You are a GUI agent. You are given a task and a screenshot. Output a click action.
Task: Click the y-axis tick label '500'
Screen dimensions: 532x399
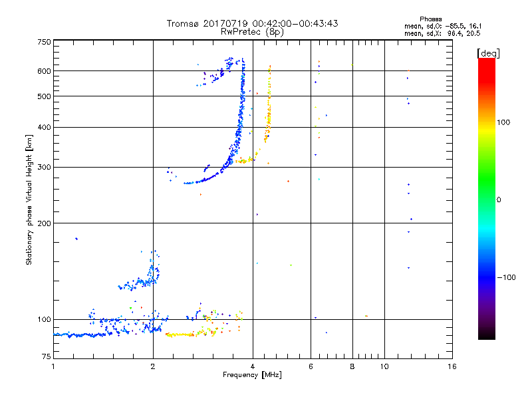tap(44, 96)
